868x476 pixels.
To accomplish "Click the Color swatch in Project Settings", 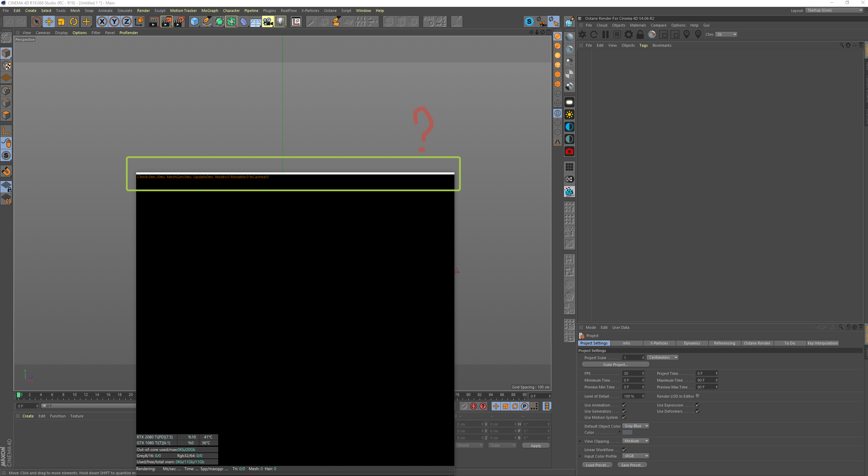I will point(627,432).
